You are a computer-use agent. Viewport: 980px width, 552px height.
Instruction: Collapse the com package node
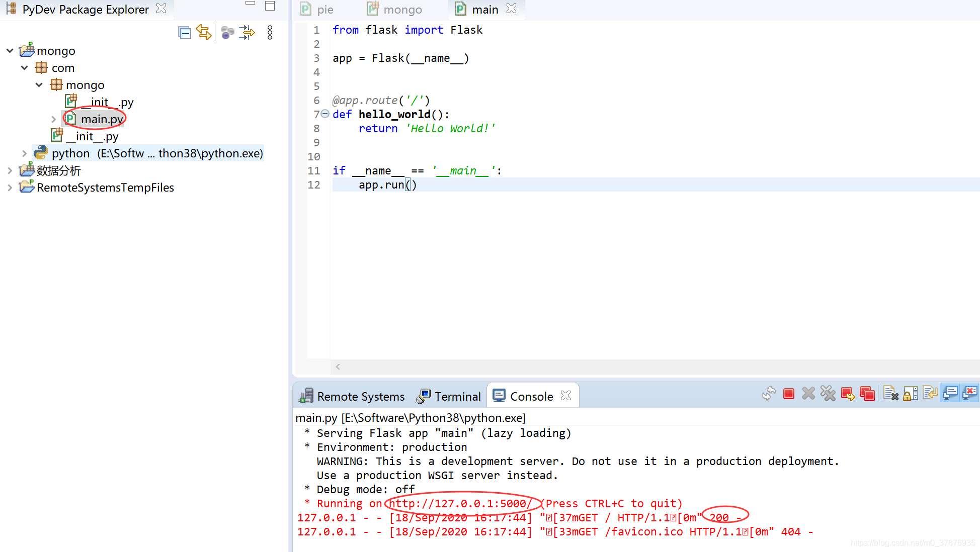25,68
